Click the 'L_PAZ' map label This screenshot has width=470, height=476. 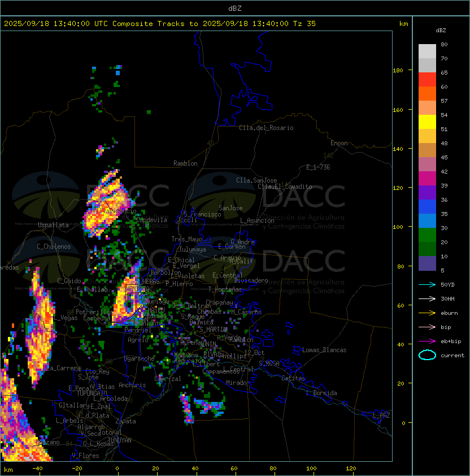point(381,416)
